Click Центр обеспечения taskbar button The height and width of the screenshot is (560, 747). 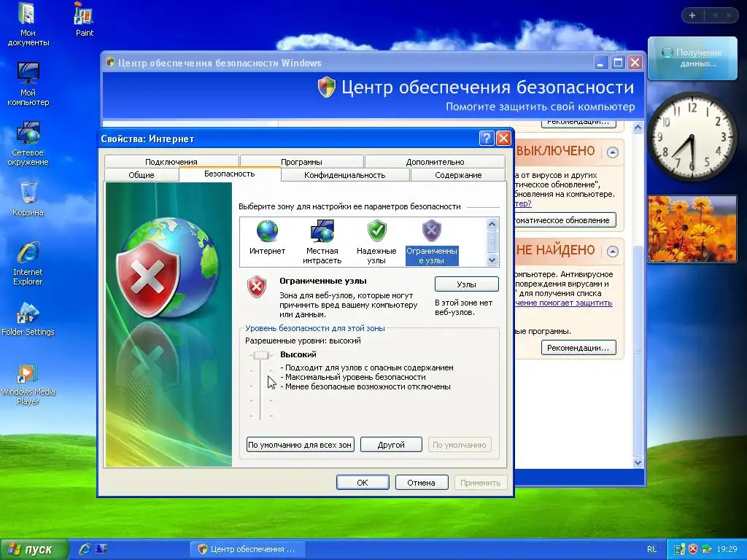248,549
